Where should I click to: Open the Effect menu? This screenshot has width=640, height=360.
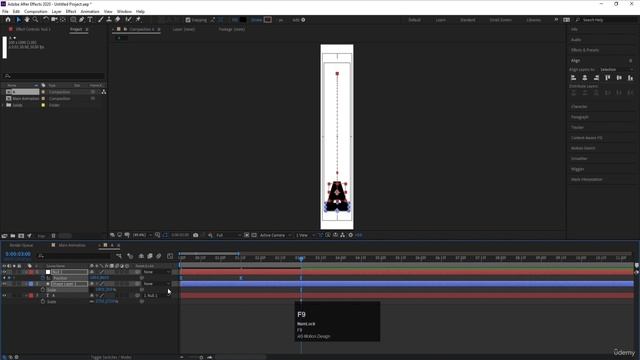coord(71,11)
